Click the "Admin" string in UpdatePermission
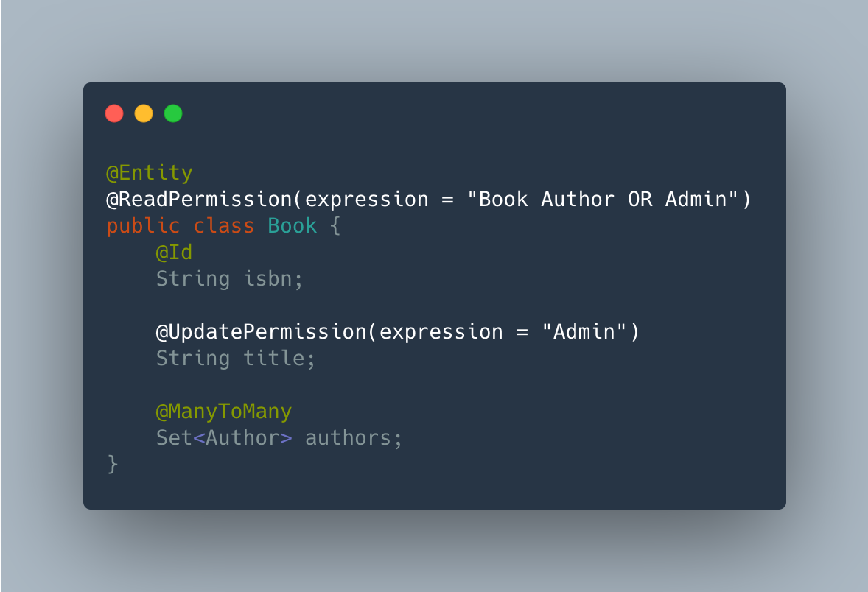 click(x=584, y=332)
